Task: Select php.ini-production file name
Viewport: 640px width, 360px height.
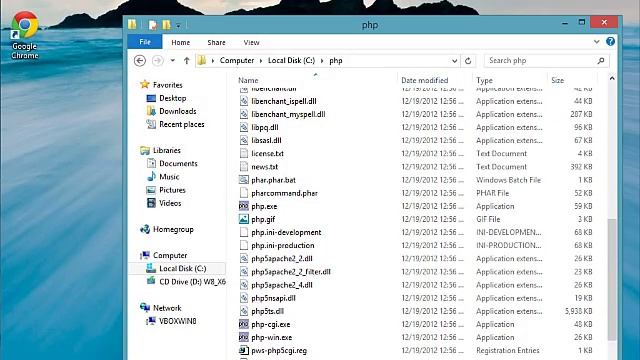Action: point(282,245)
